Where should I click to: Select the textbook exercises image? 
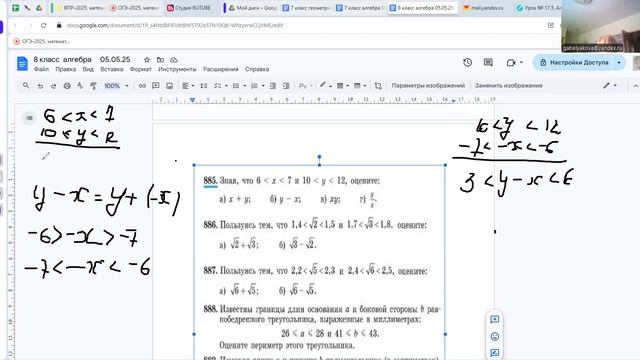pyautogui.click(x=319, y=262)
